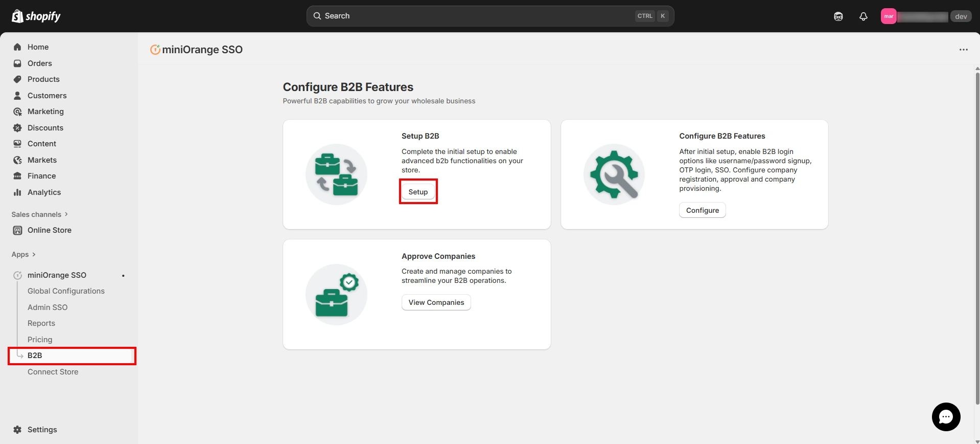
Task: Click the Analytics bar chart icon
Action: coord(17,192)
